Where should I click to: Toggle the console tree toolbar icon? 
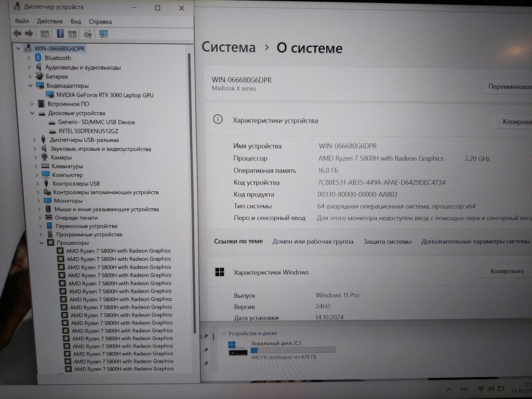point(45,34)
